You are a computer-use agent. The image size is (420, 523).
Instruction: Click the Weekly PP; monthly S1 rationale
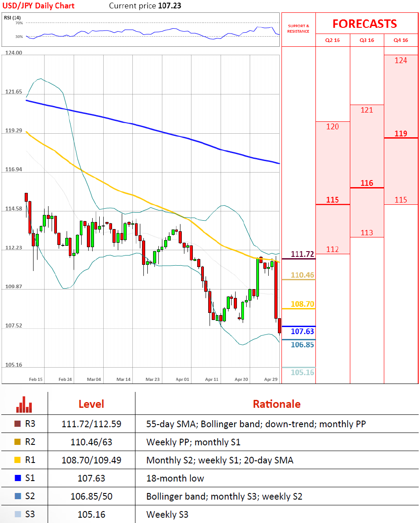pos(193,442)
